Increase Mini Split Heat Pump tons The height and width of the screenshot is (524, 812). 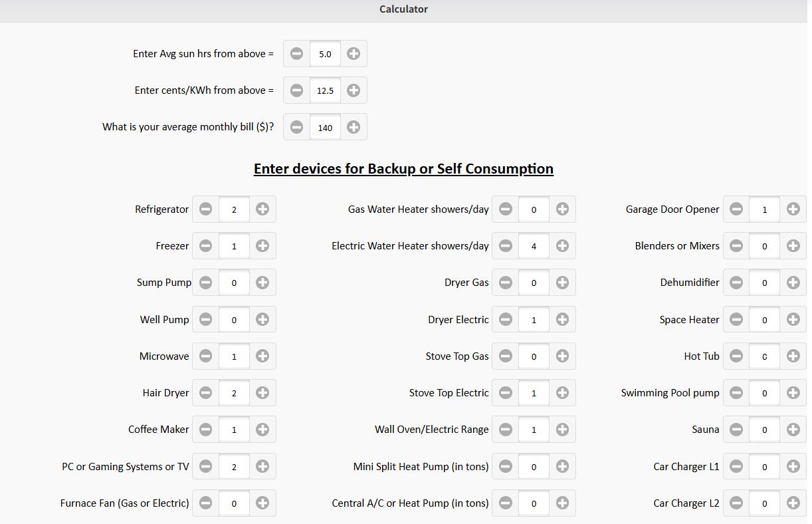point(562,467)
